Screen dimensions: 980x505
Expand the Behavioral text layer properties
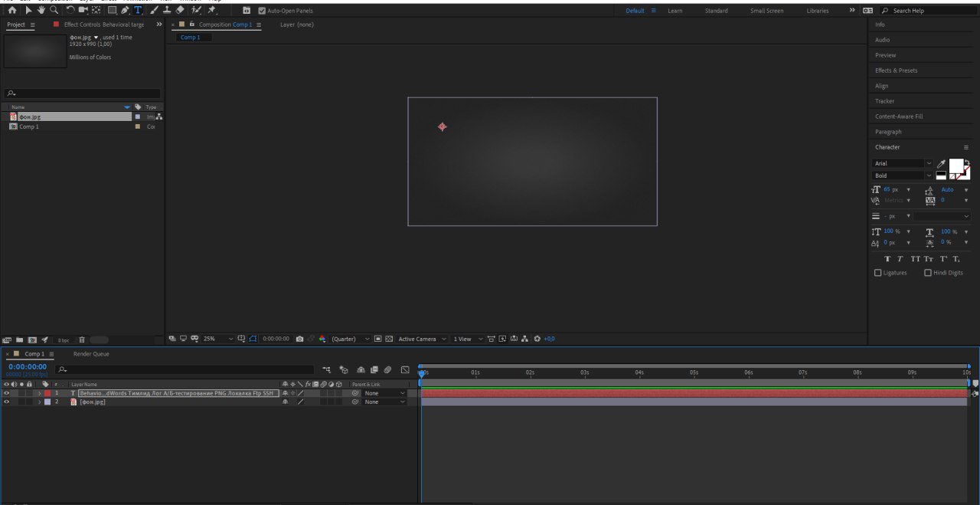40,393
